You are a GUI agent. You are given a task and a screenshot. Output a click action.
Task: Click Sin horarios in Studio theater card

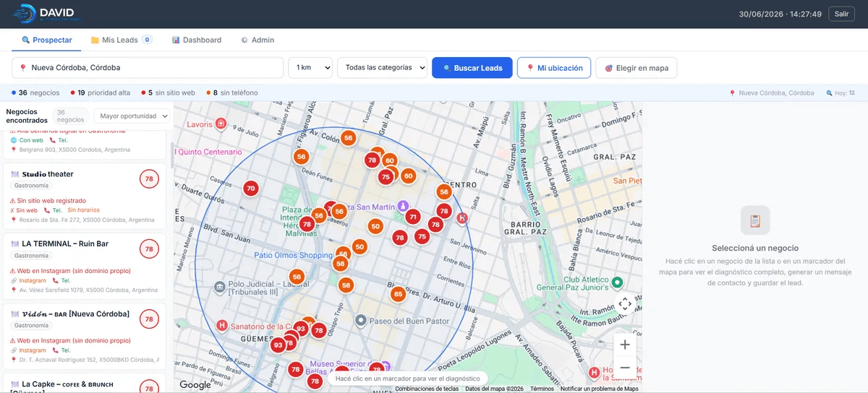[84, 210]
